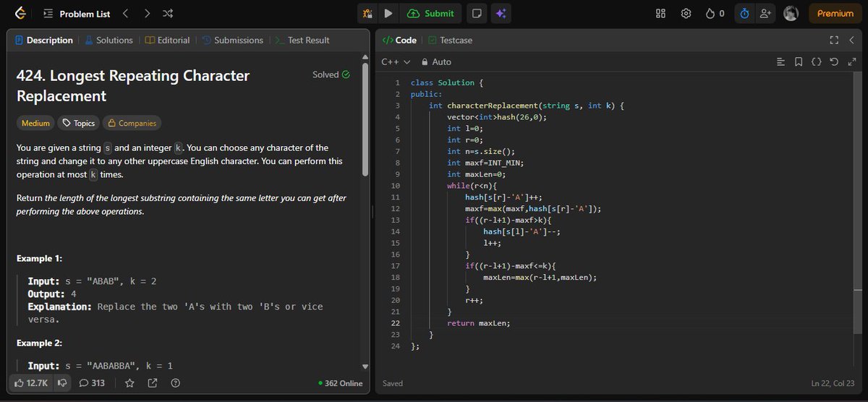Pick a random problem shuffle icon
This screenshot has width=868, height=402.
[x=168, y=13]
